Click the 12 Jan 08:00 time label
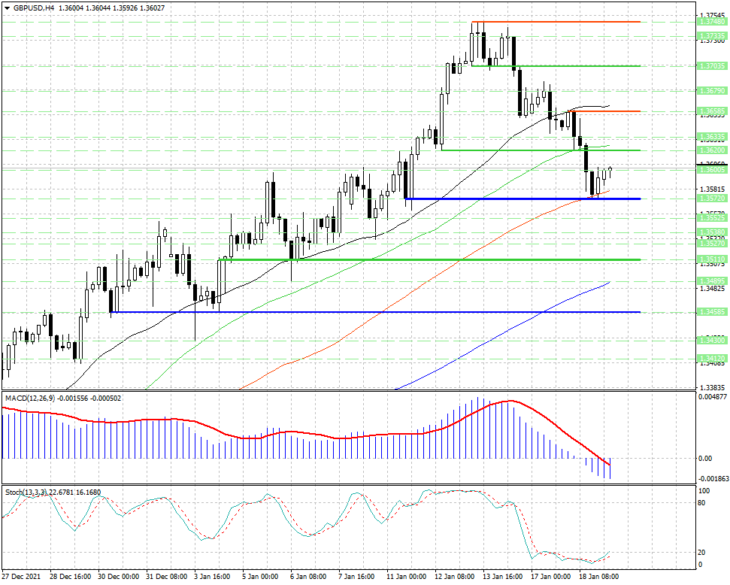The height and width of the screenshot is (585, 730). (453, 577)
